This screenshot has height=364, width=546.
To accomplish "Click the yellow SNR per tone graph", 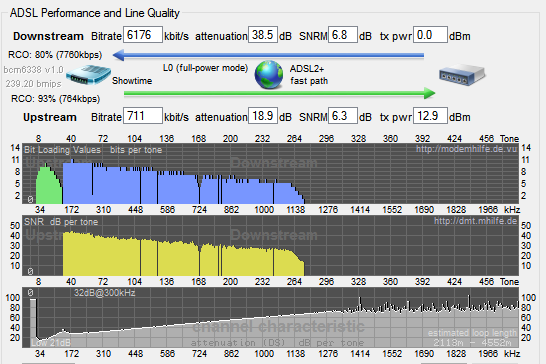I will (183, 254).
